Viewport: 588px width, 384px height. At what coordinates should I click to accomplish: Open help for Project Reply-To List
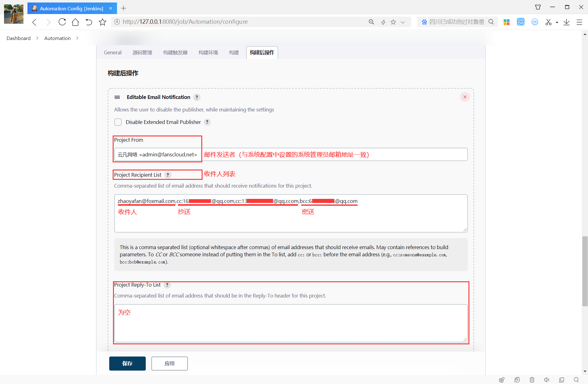167,285
